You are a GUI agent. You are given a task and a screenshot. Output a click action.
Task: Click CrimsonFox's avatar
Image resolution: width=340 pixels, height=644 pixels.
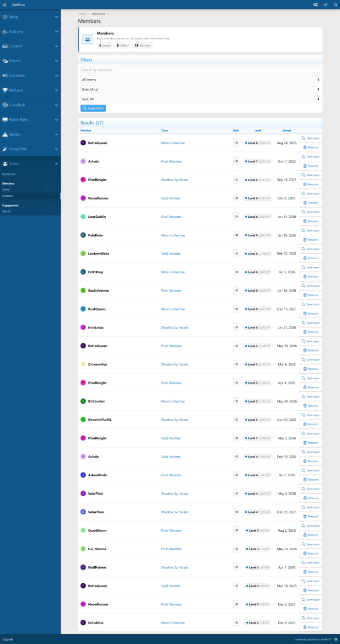[x=83, y=365]
